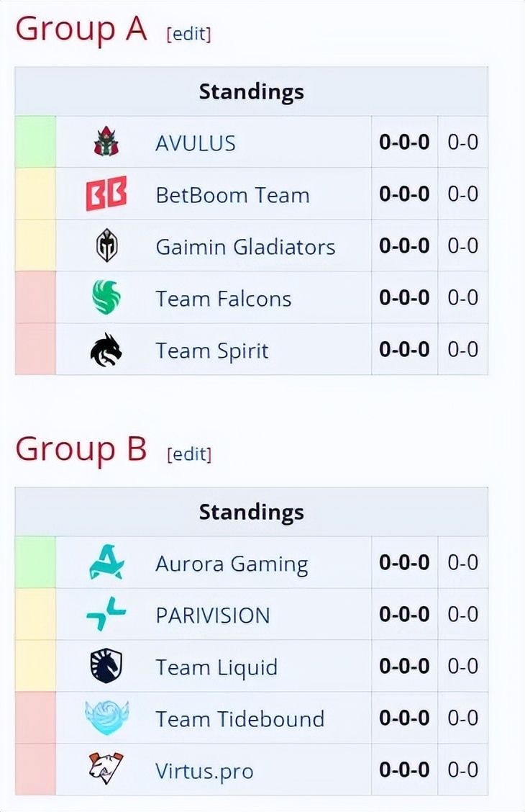
Task: Click the Virtus.pro bear logo
Action: [x=106, y=770]
